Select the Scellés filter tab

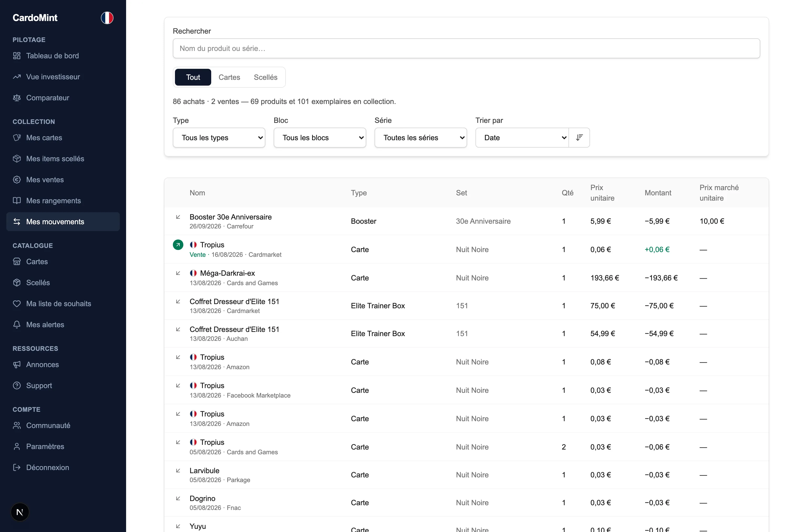pos(265,77)
